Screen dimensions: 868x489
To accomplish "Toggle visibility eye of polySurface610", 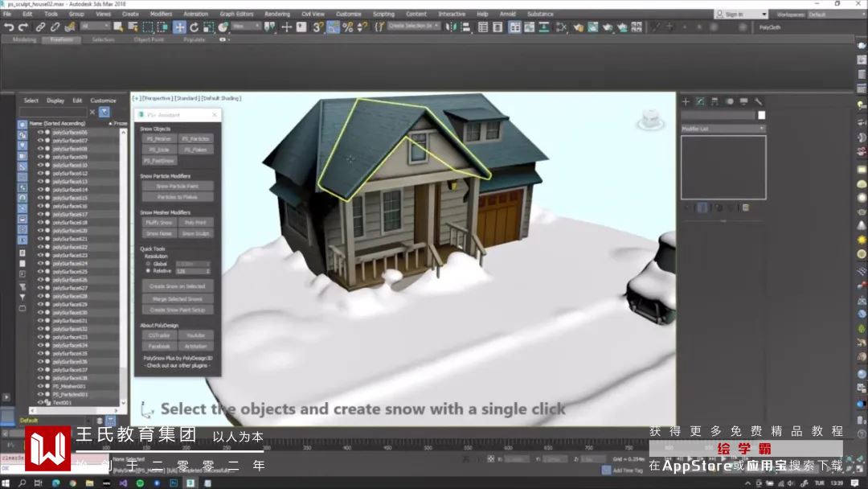I will click(x=40, y=165).
